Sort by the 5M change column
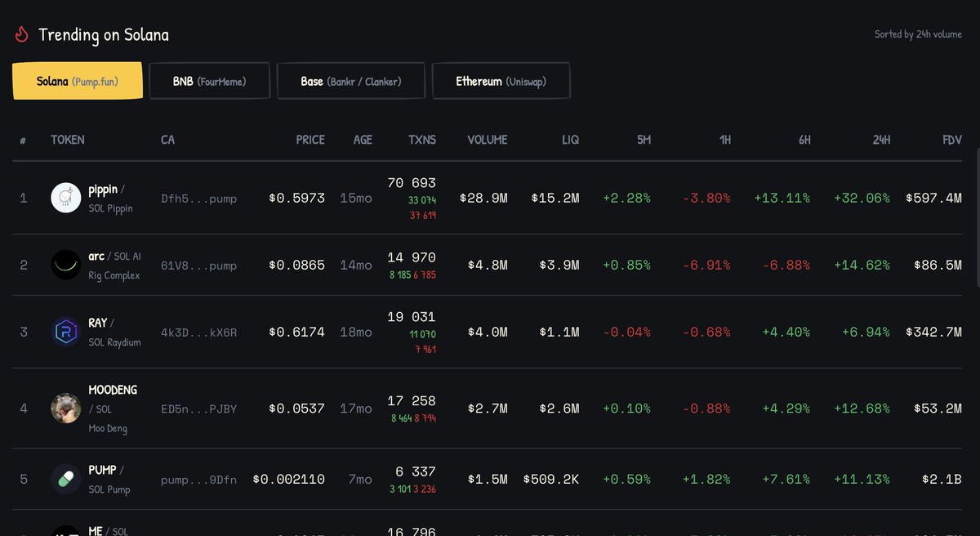 pyautogui.click(x=644, y=140)
